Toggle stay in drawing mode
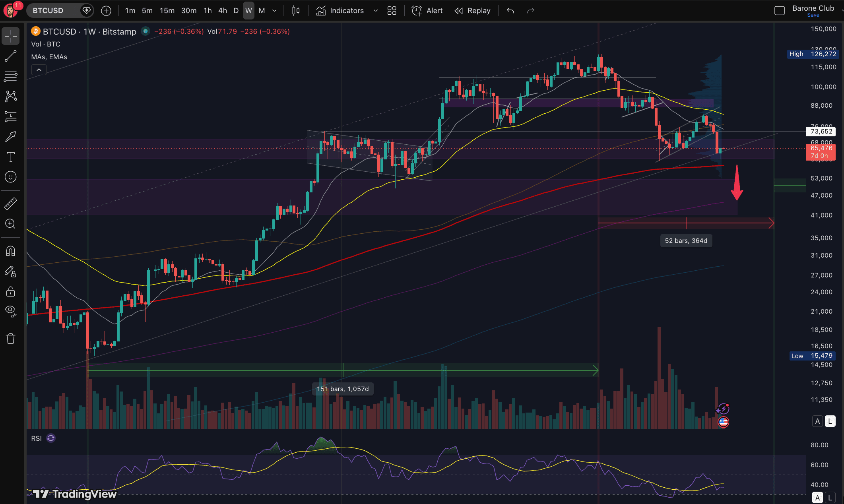This screenshot has width=844, height=504. coord(11,271)
